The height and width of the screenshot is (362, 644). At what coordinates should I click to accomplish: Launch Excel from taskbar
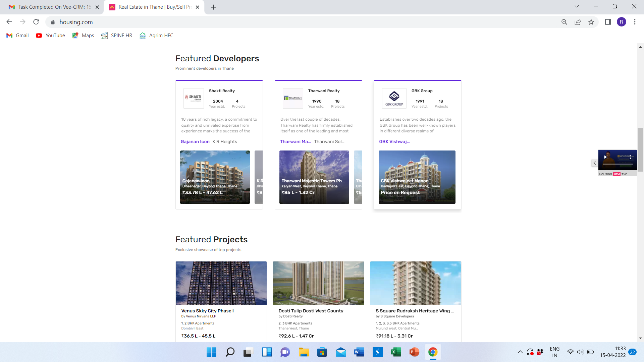(396, 352)
